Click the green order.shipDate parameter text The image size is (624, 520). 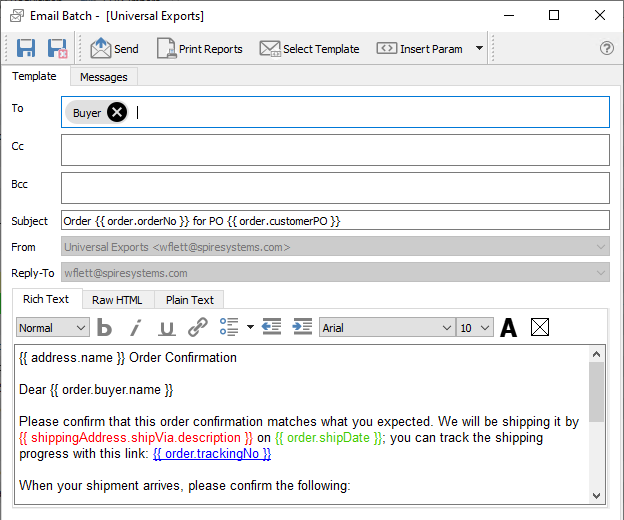(329, 438)
